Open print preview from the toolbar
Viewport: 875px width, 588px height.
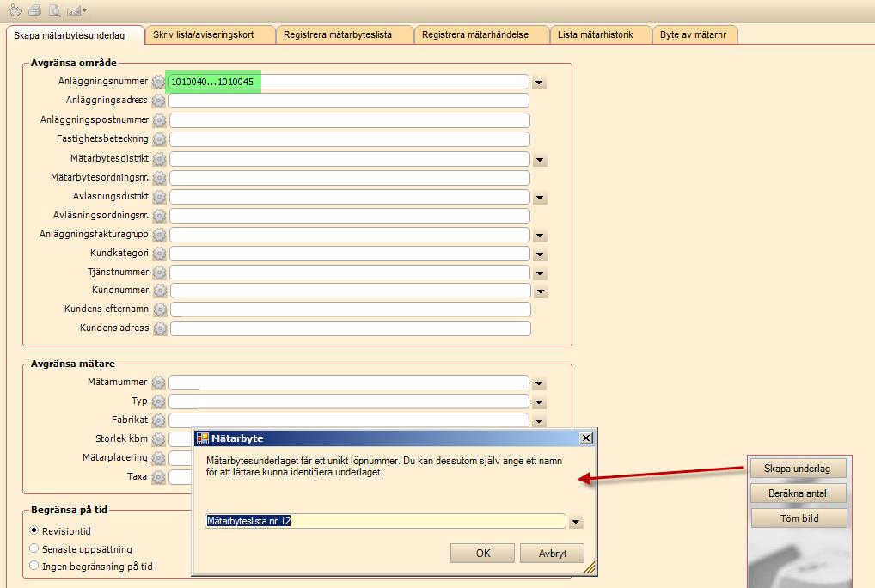[55, 10]
